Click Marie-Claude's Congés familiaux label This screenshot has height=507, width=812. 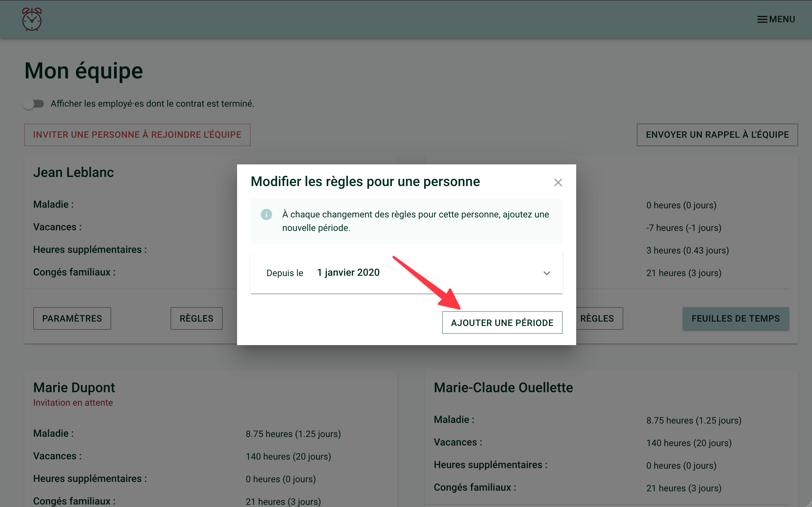pyautogui.click(x=475, y=488)
